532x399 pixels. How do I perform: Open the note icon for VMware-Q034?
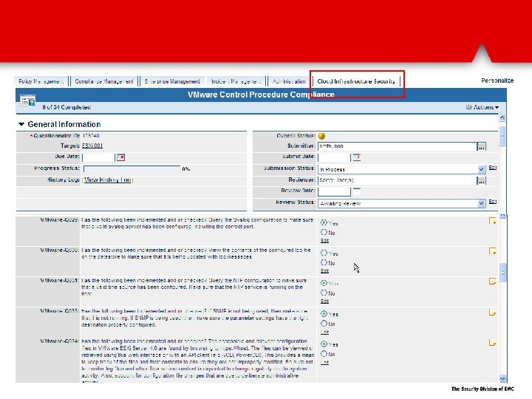[x=492, y=342]
